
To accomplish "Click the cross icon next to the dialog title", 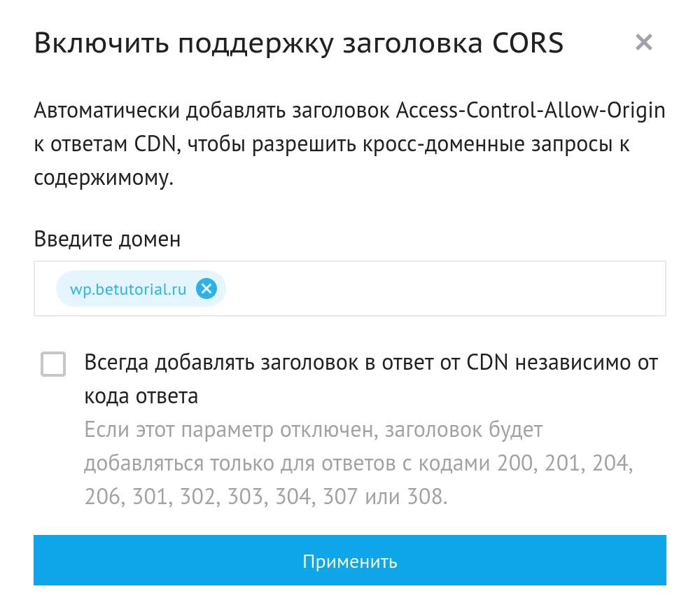I will (x=644, y=42).
